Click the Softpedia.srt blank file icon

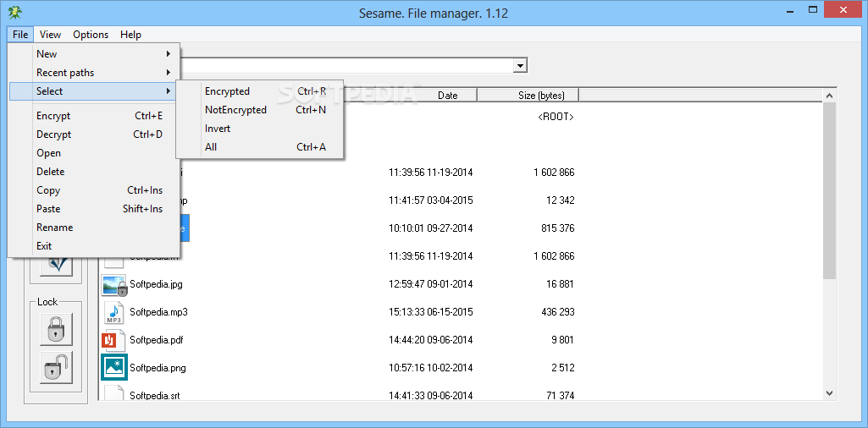(x=114, y=393)
